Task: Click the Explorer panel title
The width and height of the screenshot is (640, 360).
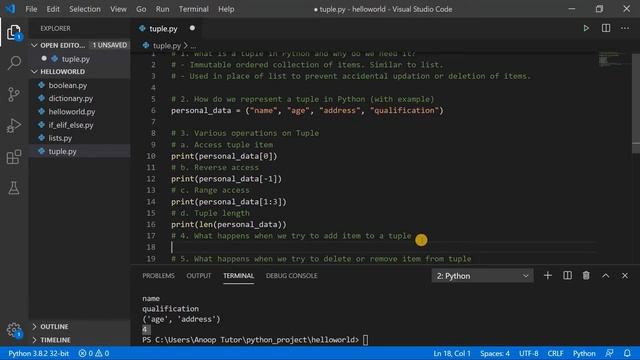Action: coord(55,28)
